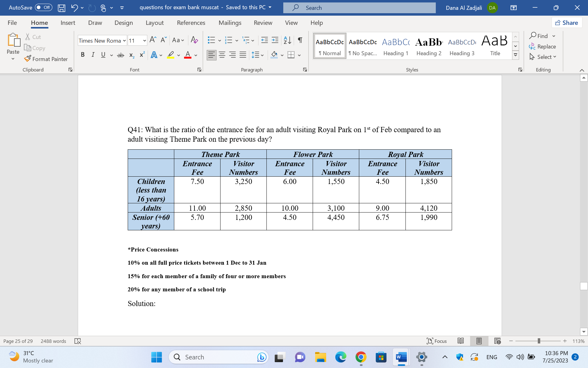Click Clear All Formatting icon
588x368 pixels.
coord(194,40)
